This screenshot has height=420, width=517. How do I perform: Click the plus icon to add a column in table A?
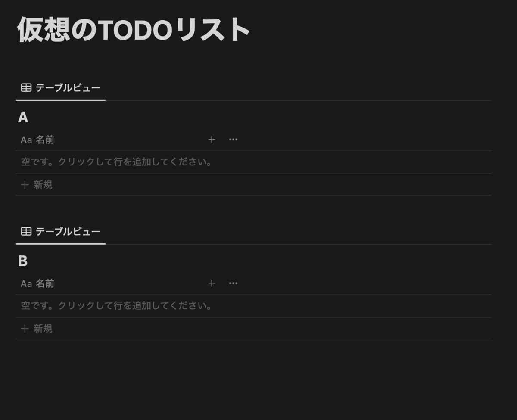(212, 139)
